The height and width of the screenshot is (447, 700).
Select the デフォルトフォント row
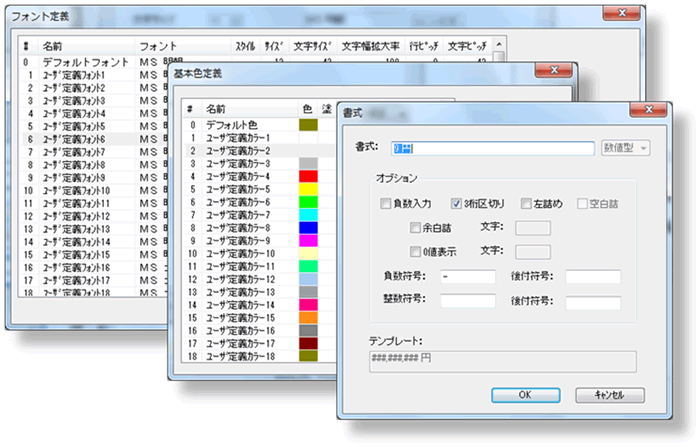(x=85, y=62)
